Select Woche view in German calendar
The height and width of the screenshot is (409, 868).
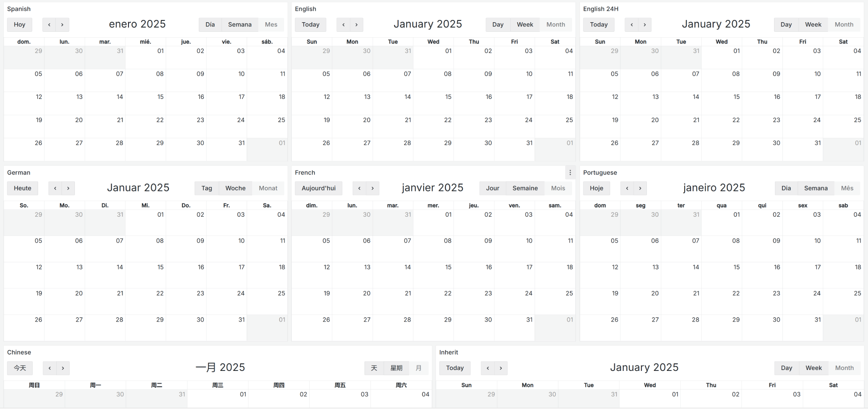coord(235,188)
